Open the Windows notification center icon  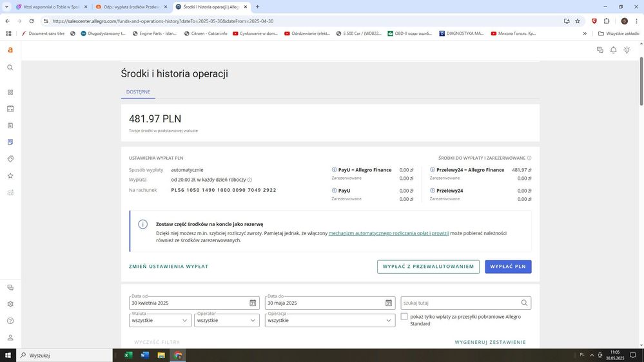click(633, 355)
